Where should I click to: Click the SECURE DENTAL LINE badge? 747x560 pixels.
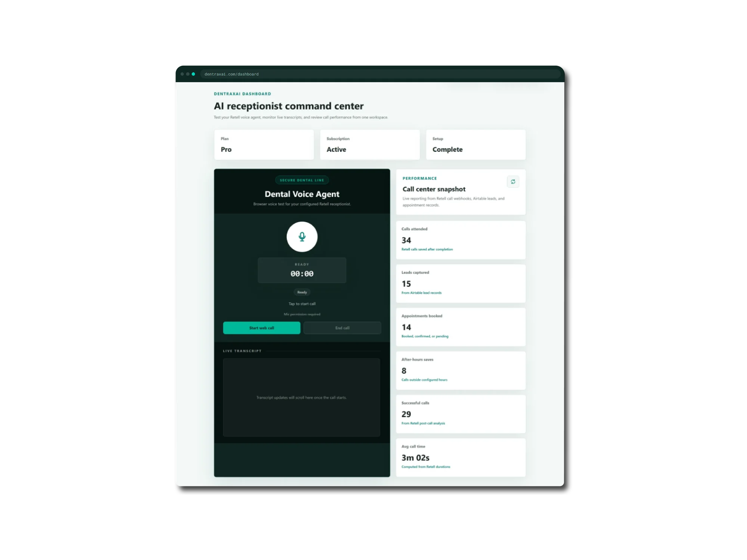pyautogui.click(x=302, y=180)
